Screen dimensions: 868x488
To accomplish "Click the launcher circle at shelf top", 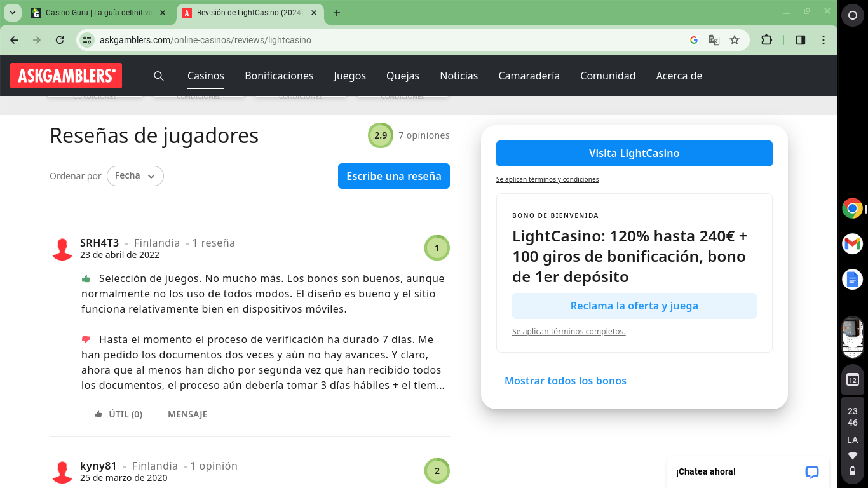I will coord(853,16).
